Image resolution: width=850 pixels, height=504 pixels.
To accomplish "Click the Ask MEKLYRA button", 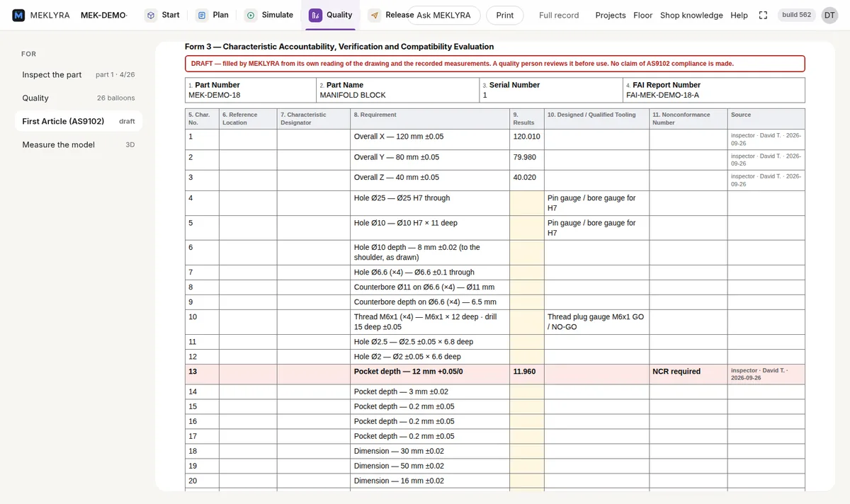I will pos(443,15).
